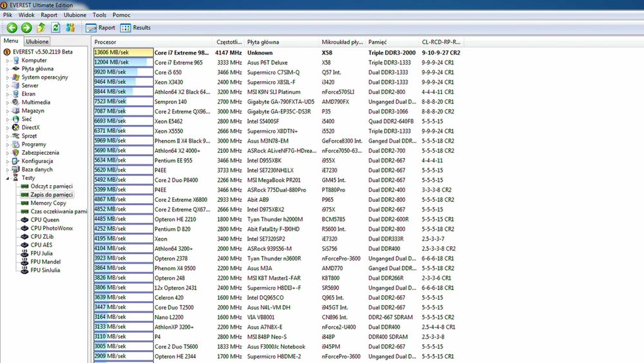
Task: Open the Czas oczekiwania pamięci benchmark
Action: coord(59,211)
